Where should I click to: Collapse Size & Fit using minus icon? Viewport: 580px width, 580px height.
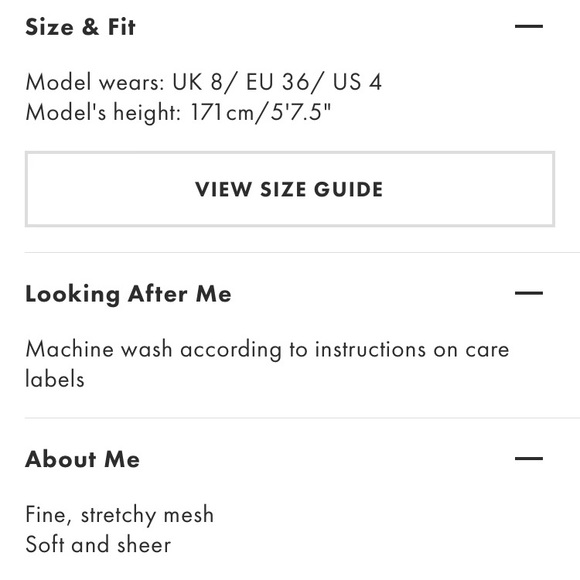coord(529,26)
